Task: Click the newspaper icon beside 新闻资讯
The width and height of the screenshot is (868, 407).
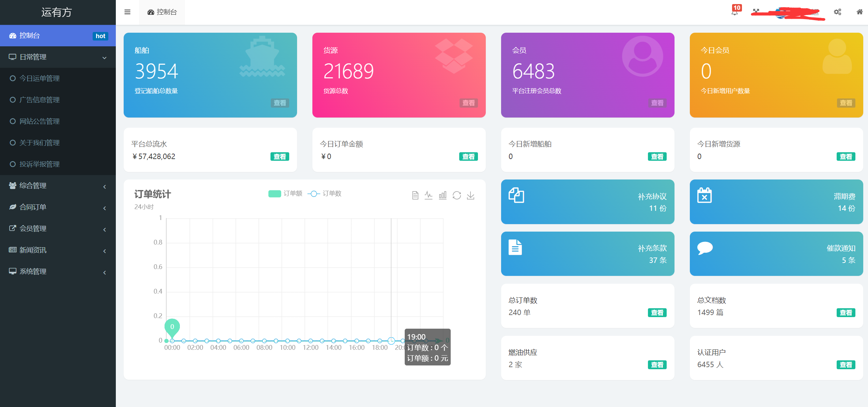Action: (x=13, y=250)
